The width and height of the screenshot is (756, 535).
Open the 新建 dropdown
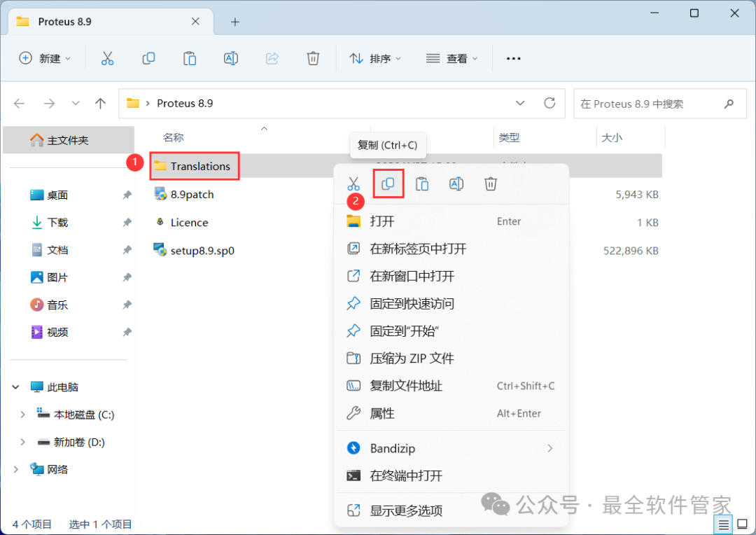click(45, 58)
